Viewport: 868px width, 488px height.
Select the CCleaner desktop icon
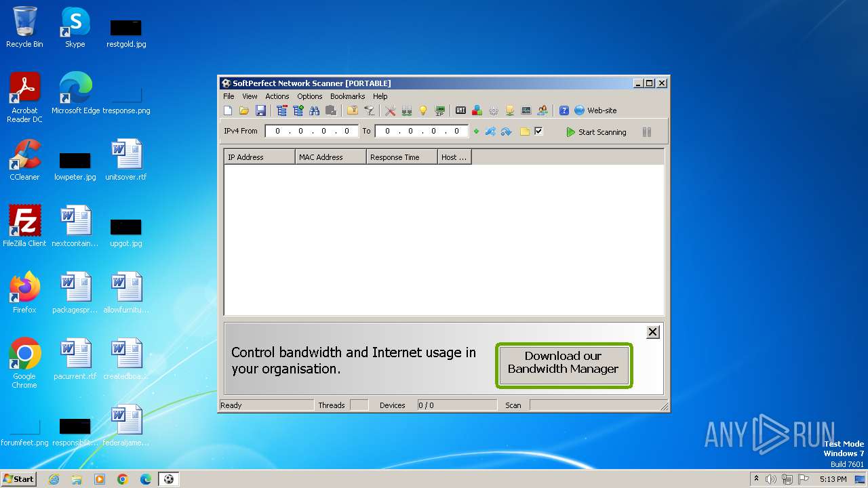tap(24, 160)
